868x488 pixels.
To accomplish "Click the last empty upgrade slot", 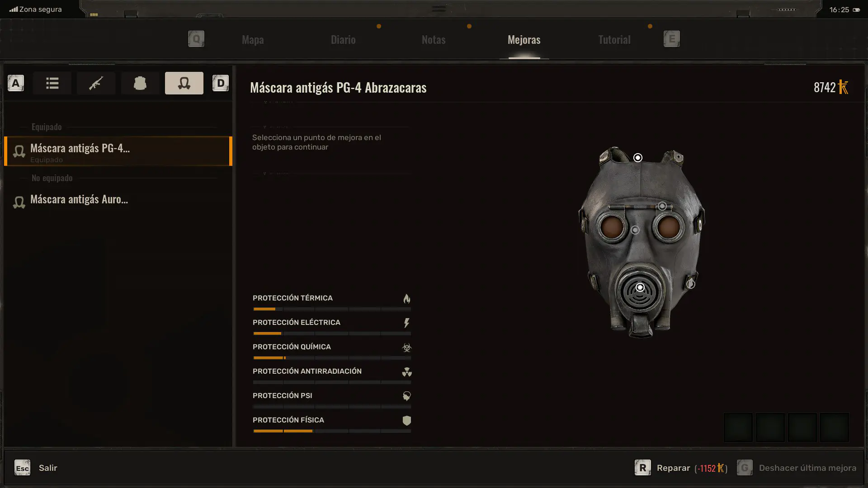I will pos(835,427).
